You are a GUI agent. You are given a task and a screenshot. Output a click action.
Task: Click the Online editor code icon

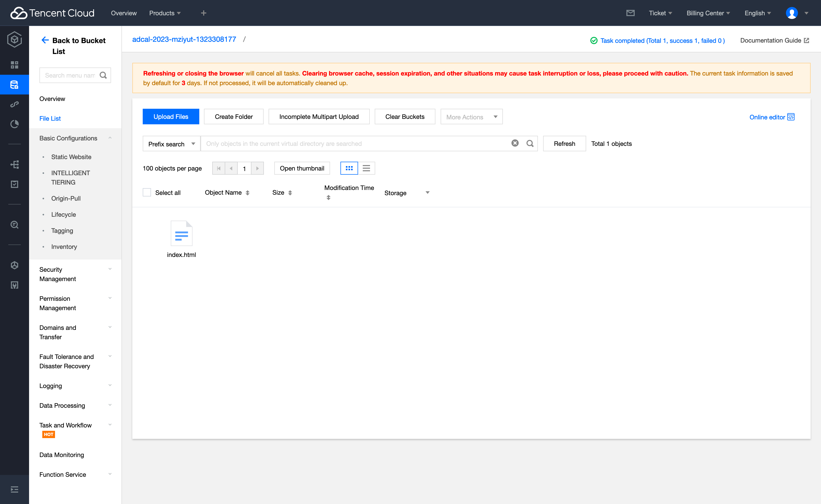pos(791,117)
